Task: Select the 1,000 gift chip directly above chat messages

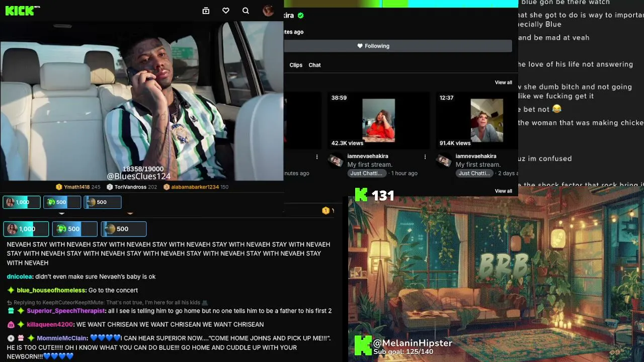Action: 26,229
